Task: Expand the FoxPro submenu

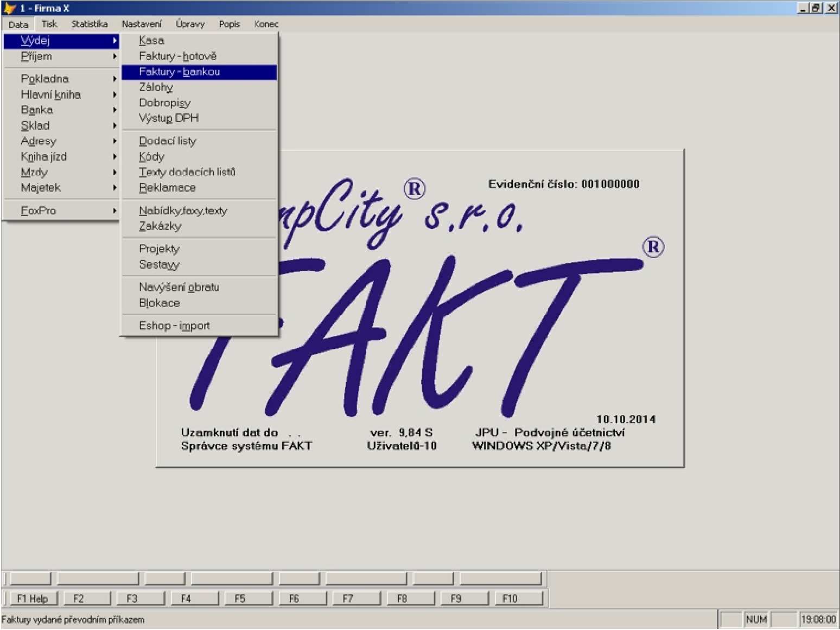Action: [61, 211]
